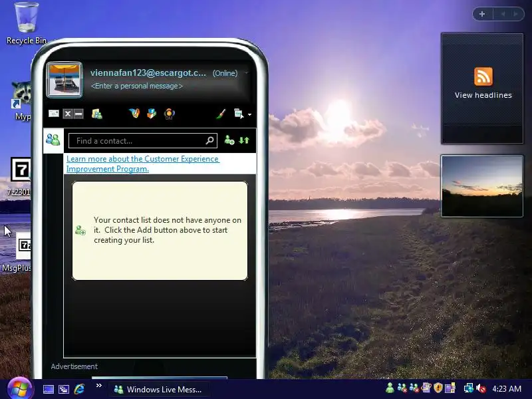
Task: Click the sidebar previous arrow
Action: [503, 14]
